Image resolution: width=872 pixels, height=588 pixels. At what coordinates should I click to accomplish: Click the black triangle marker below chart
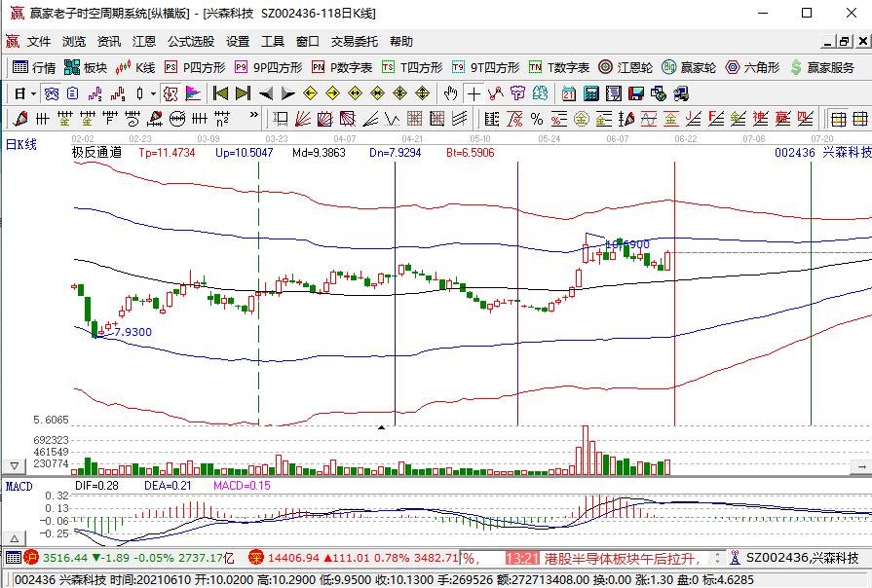click(x=382, y=427)
